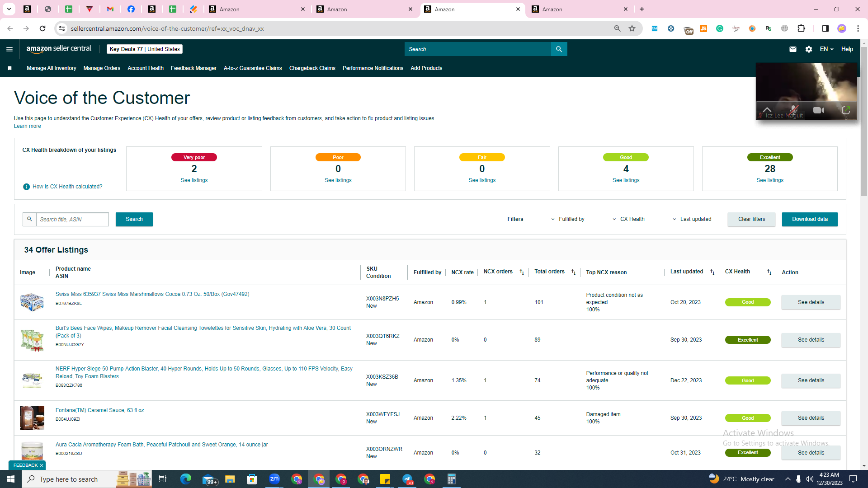
Task: Sort the table by NCX orders
Action: tap(522, 272)
